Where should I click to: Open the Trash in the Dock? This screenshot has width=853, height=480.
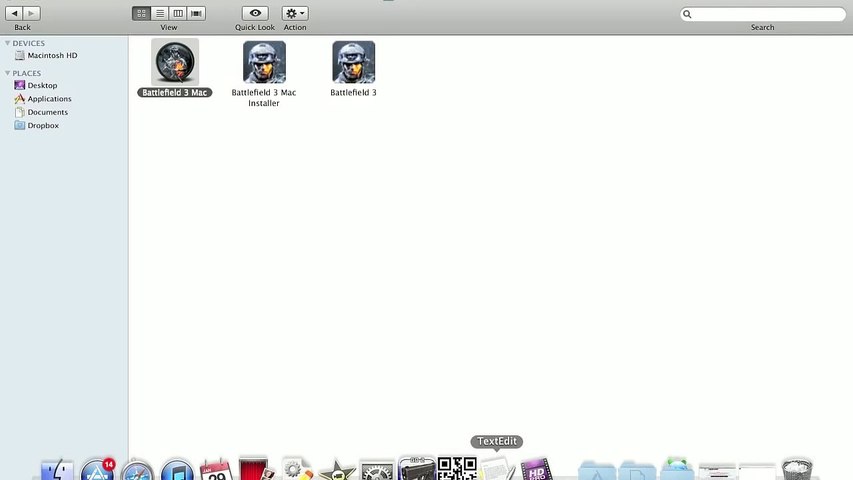coord(797,470)
